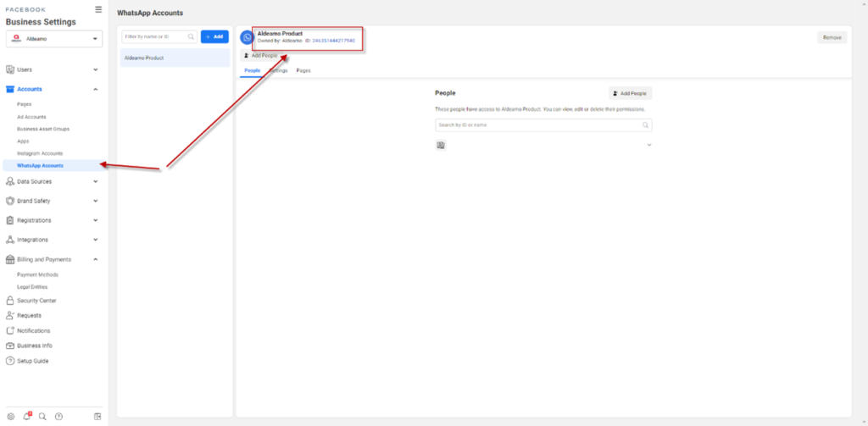Image resolution: width=868 pixels, height=426 pixels.
Task: Open the help question mark icon at bottom
Action: (58, 416)
